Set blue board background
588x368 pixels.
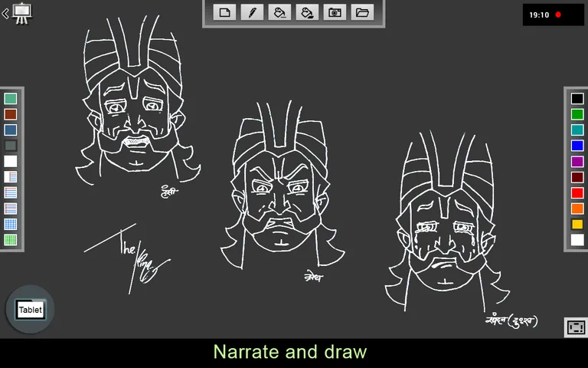[x=11, y=130]
